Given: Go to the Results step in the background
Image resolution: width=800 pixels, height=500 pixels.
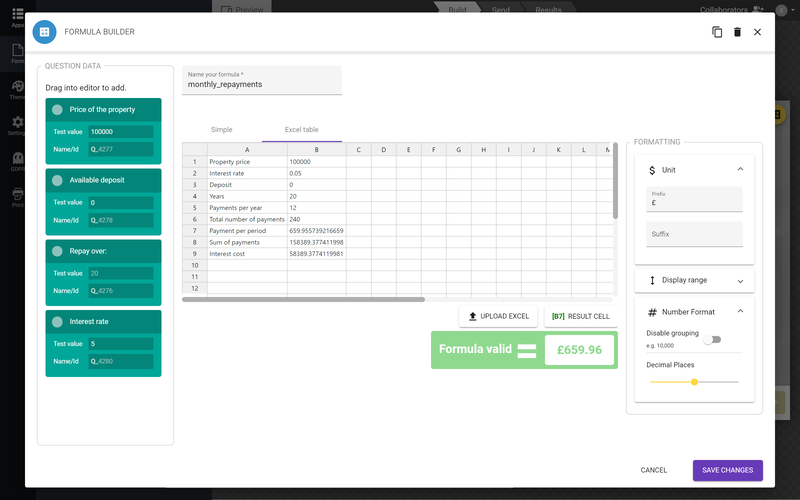Looking at the screenshot, I should (548, 9).
